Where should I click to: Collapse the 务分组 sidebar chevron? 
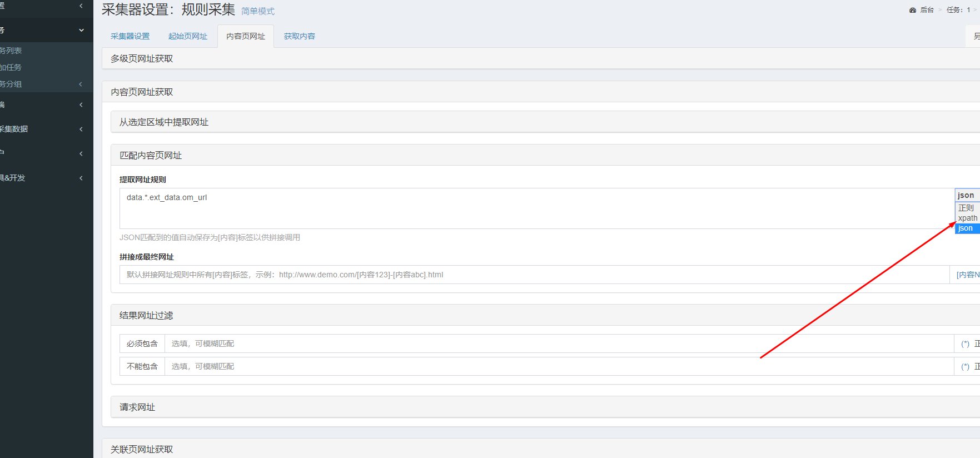click(x=81, y=84)
